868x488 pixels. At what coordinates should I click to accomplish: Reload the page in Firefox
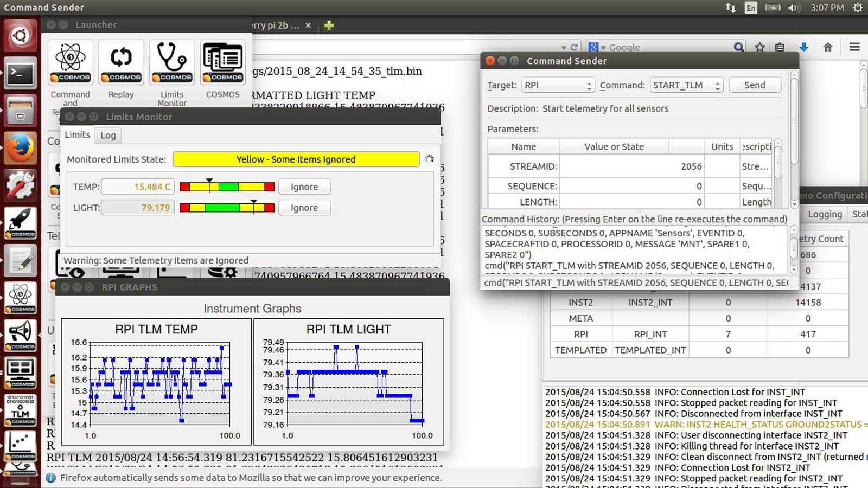pos(575,47)
